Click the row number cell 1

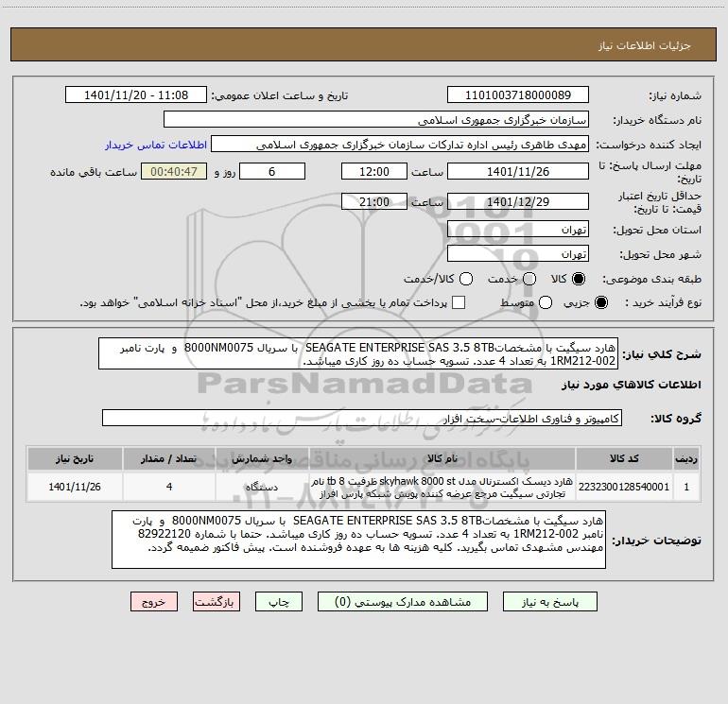click(686, 487)
